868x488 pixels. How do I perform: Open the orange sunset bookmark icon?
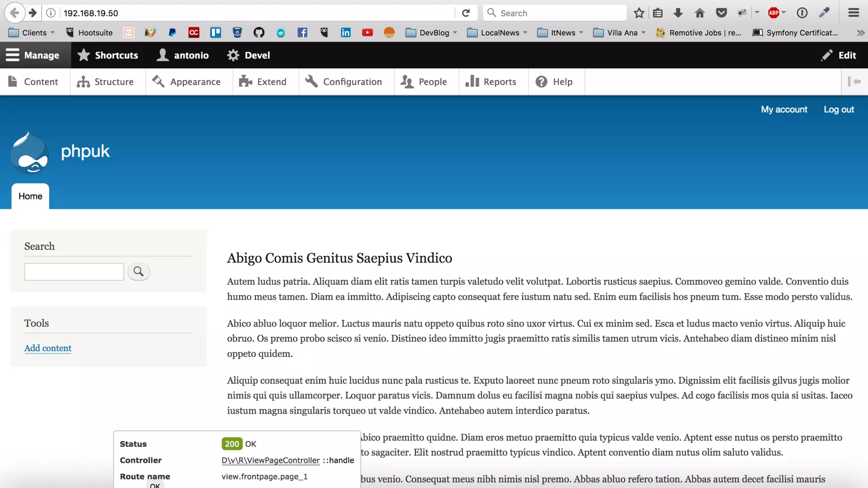[389, 33]
